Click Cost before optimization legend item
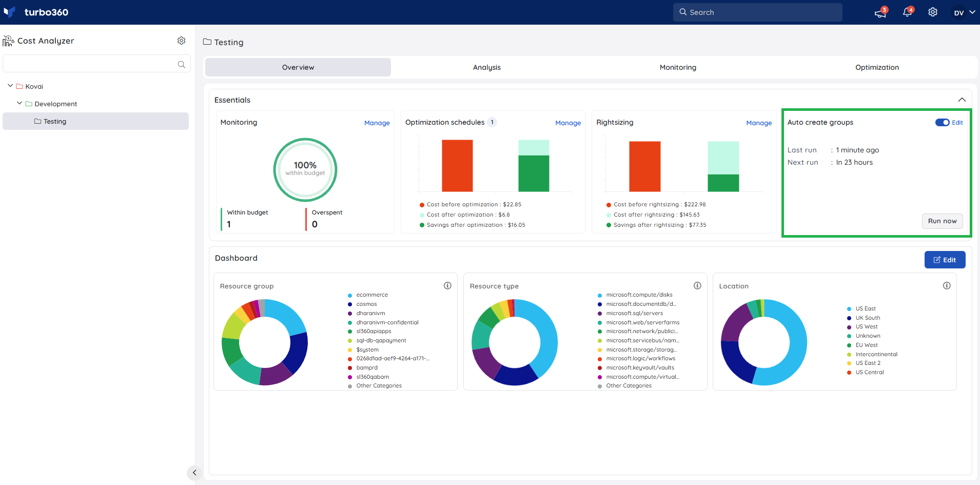Viewport: 980px width, 485px height. tap(471, 205)
